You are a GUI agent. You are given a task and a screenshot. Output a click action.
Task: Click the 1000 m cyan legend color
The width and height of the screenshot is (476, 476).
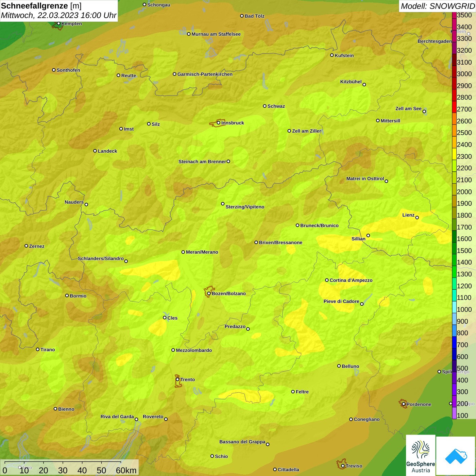454,307
